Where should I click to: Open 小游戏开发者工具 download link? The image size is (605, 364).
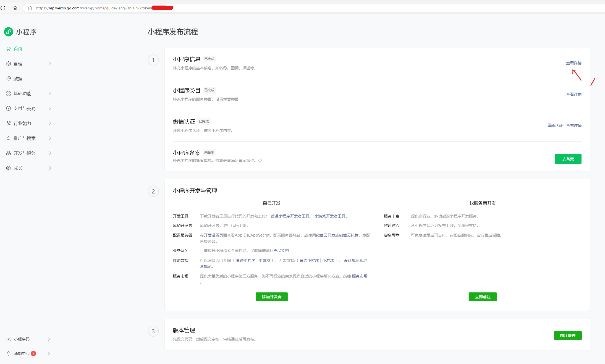(x=330, y=216)
